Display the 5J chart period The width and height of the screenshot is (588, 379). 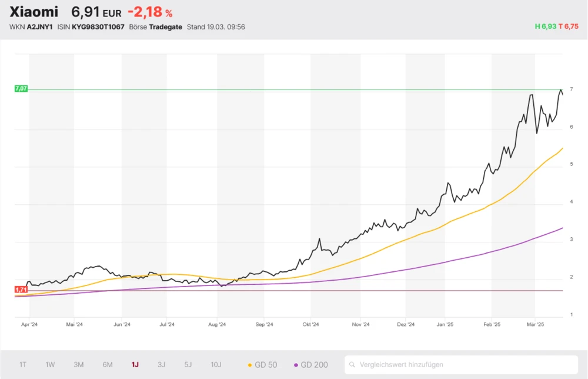(x=188, y=365)
